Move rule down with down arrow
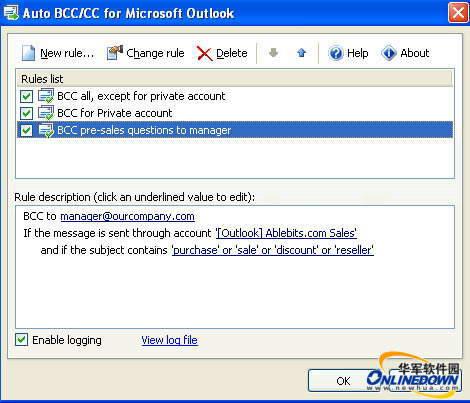The width and height of the screenshot is (470, 403). coord(273,53)
